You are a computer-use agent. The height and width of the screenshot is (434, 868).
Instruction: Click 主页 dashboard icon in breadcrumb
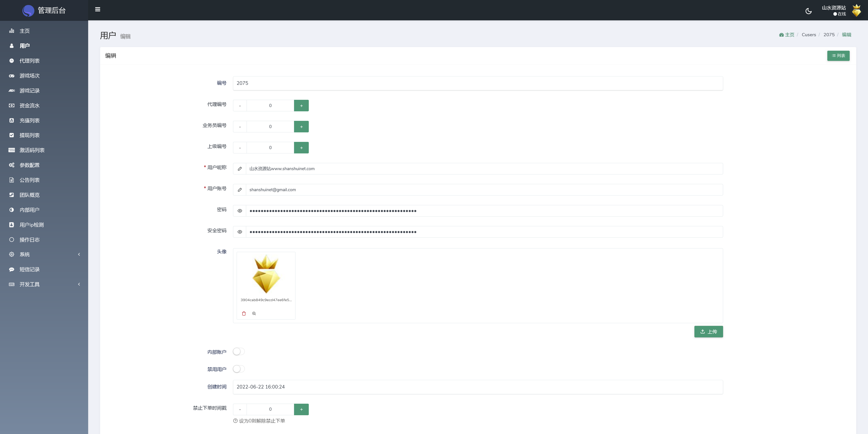(781, 35)
